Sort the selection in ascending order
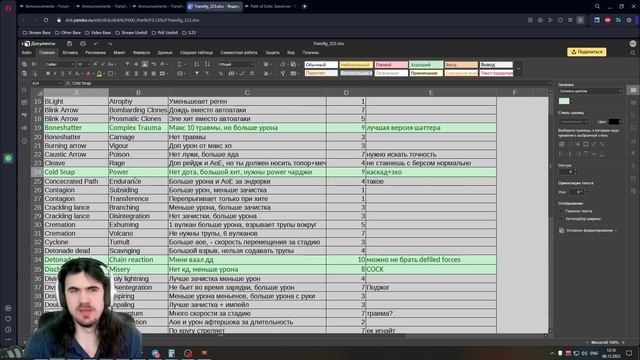 [x=197, y=64]
